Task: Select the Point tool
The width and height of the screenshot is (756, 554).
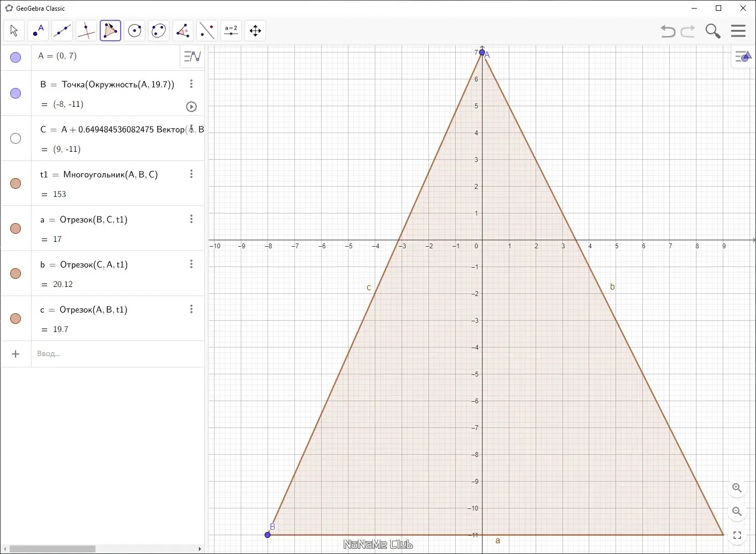Action: pos(38,31)
